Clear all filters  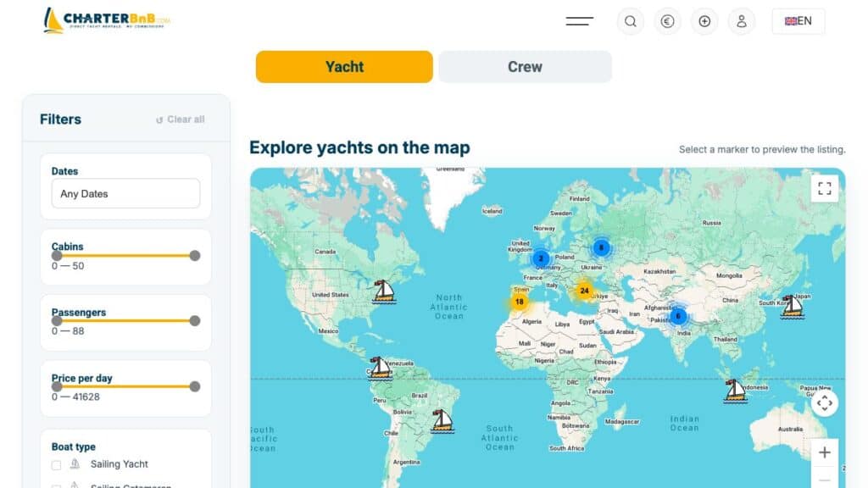(x=181, y=119)
